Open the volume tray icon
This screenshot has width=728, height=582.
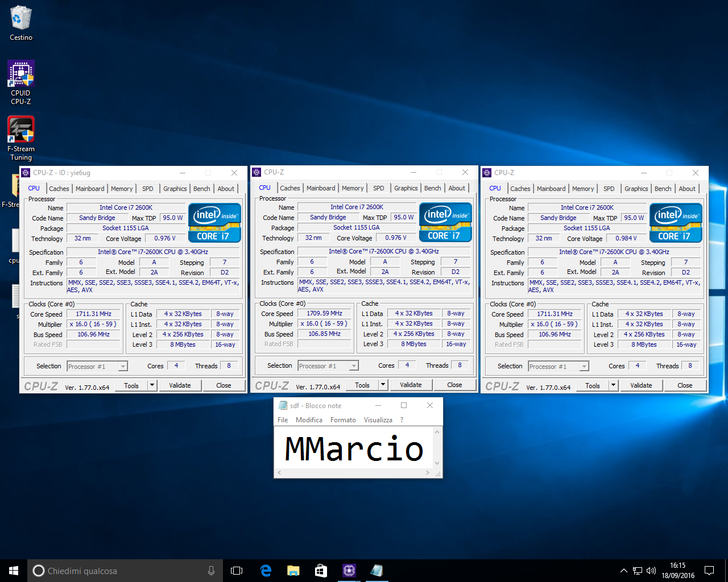[651, 571]
